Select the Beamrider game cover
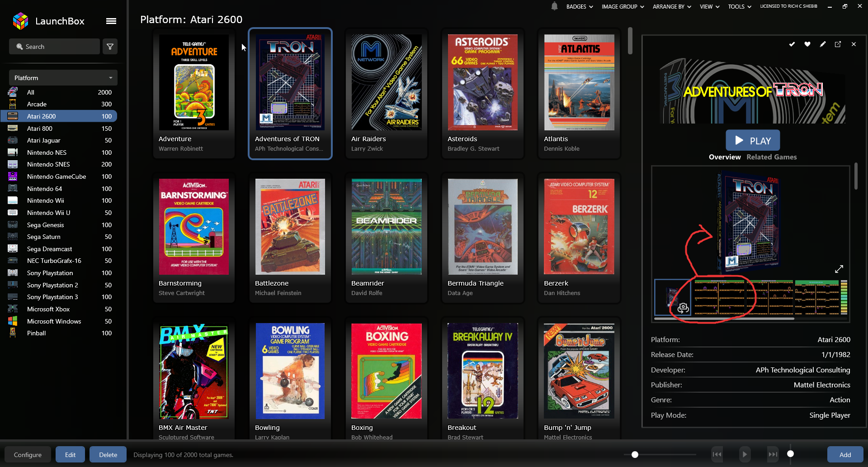868x467 pixels. (x=387, y=227)
